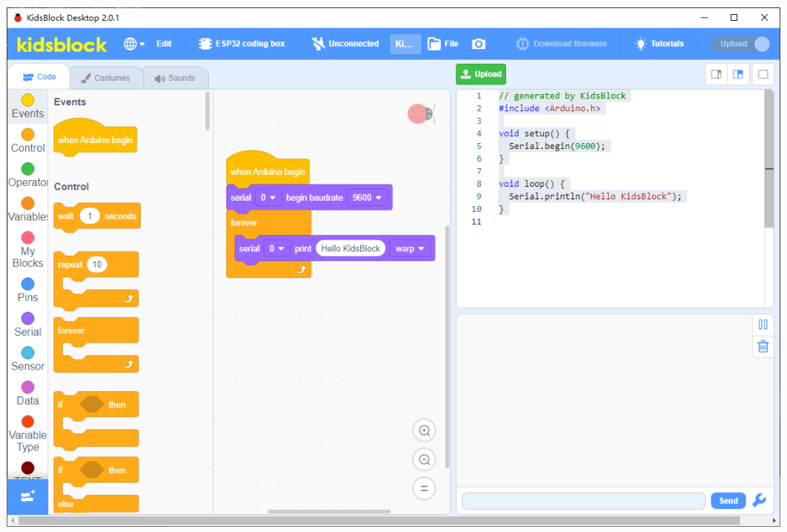Click Download firmware
Image resolution: width=787 pixels, height=532 pixels.
point(562,44)
